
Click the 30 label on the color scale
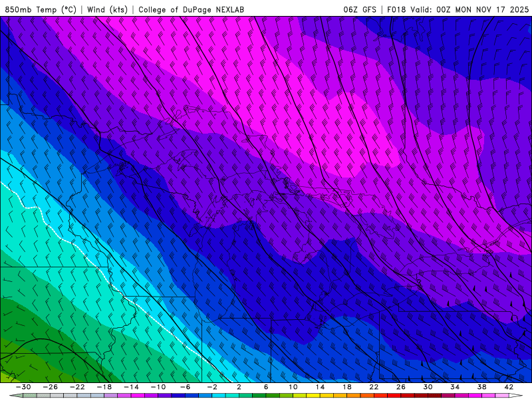click(x=428, y=387)
